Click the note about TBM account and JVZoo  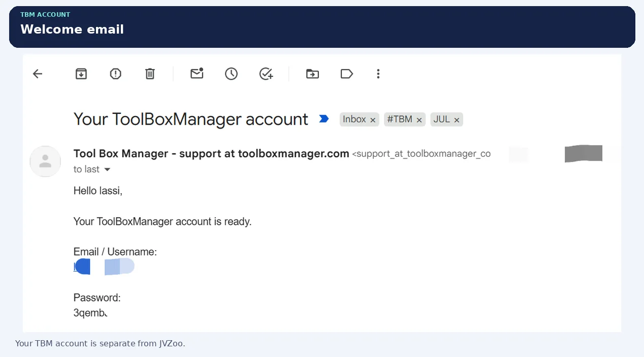tap(100, 343)
